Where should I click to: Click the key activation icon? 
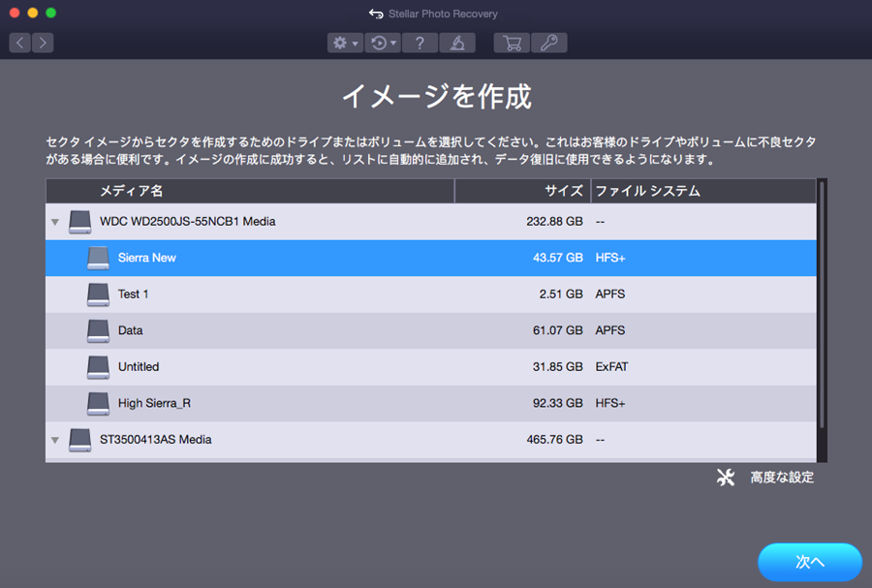pos(549,43)
